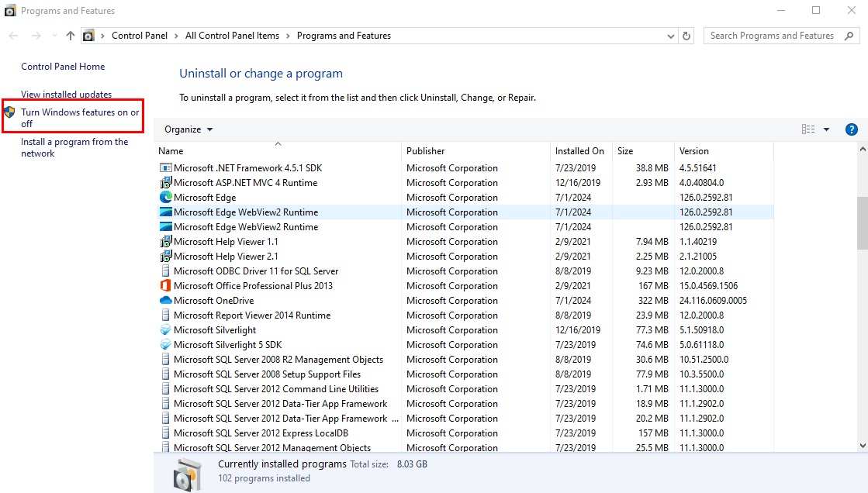The height and width of the screenshot is (493, 868).
Task: Click the Microsoft Office Professional Plus 2013 icon
Action: (165, 286)
